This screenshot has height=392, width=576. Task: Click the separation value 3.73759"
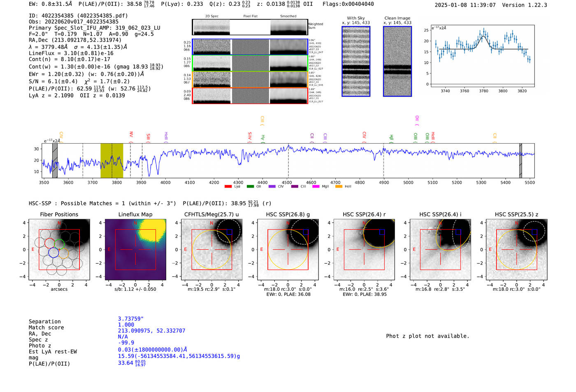(130, 319)
